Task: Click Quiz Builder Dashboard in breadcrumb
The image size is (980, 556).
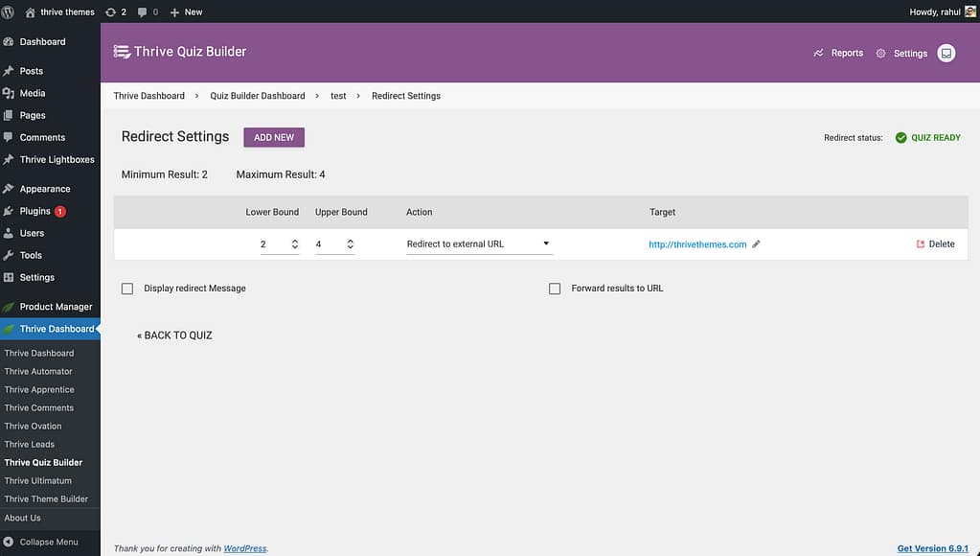Action: click(257, 96)
